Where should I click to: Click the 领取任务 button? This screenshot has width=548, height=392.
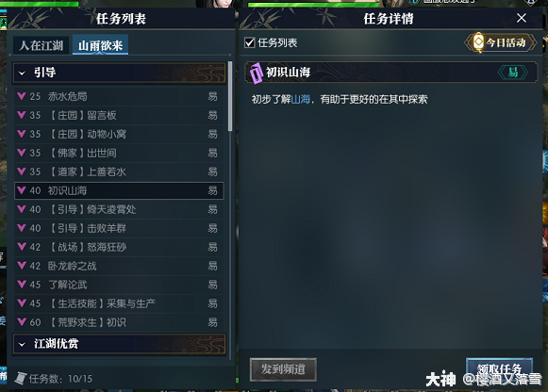[x=499, y=369]
